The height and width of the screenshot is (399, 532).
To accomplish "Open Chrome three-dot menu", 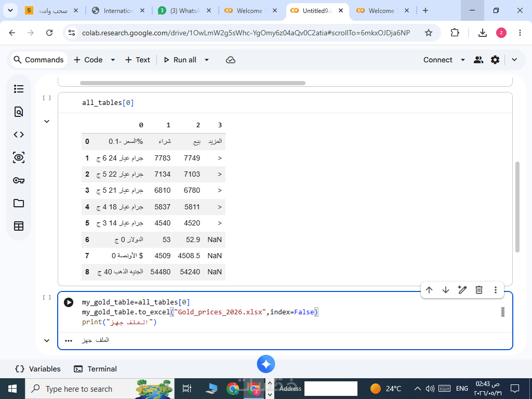I will pos(520,33).
